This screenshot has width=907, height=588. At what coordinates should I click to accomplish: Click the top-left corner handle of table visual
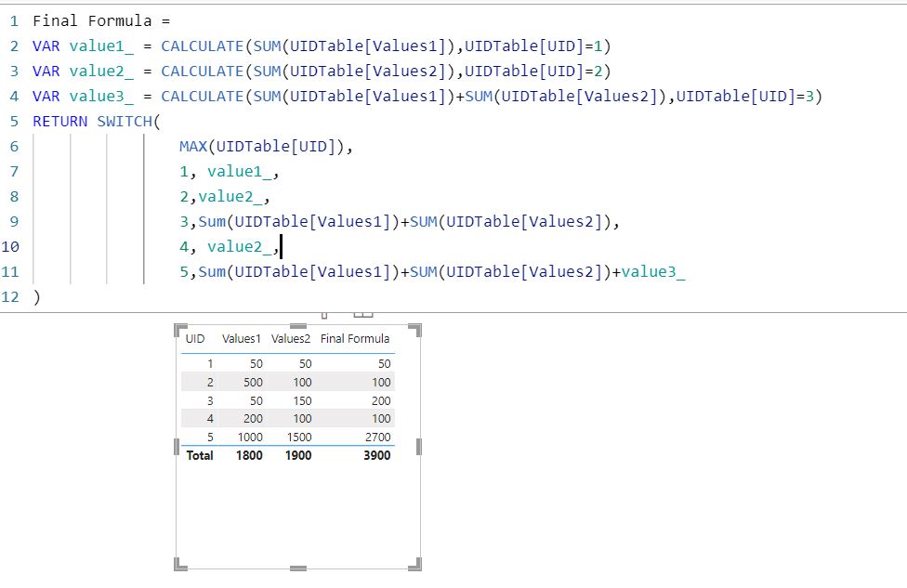coord(180,330)
